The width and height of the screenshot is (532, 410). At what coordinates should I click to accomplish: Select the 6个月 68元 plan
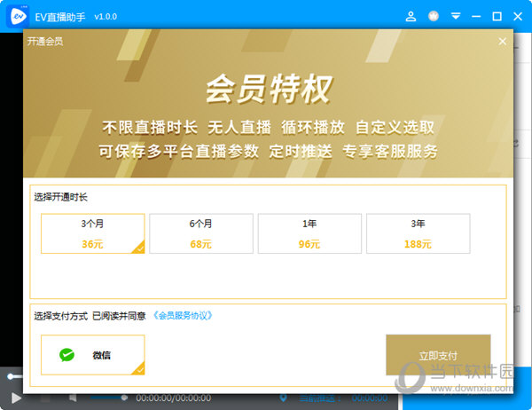click(x=201, y=233)
